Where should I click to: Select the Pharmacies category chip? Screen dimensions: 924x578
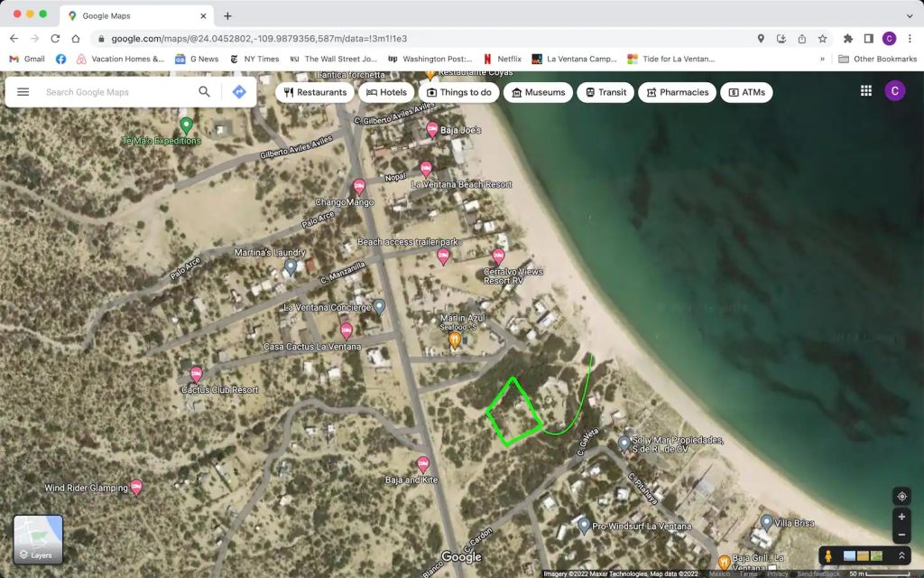[x=677, y=92]
